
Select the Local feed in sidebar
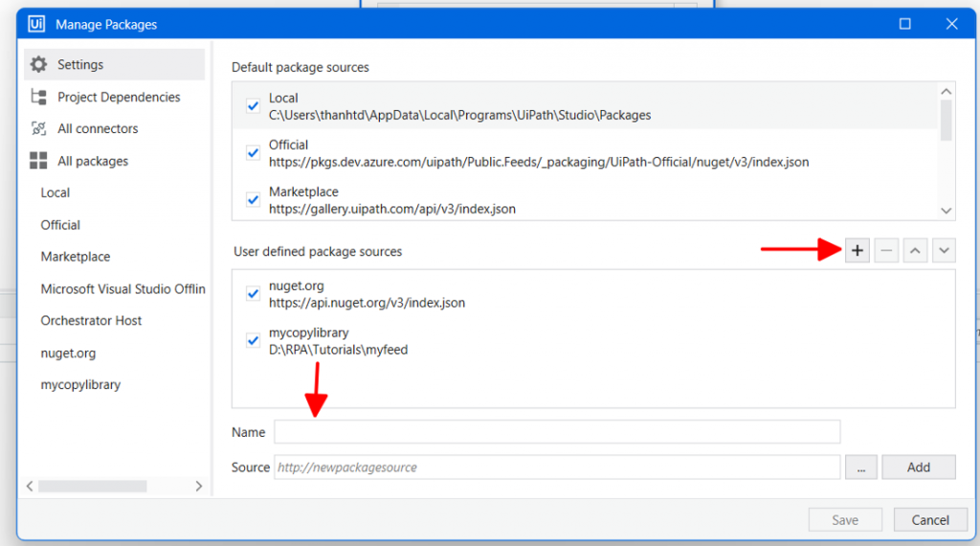click(55, 193)
